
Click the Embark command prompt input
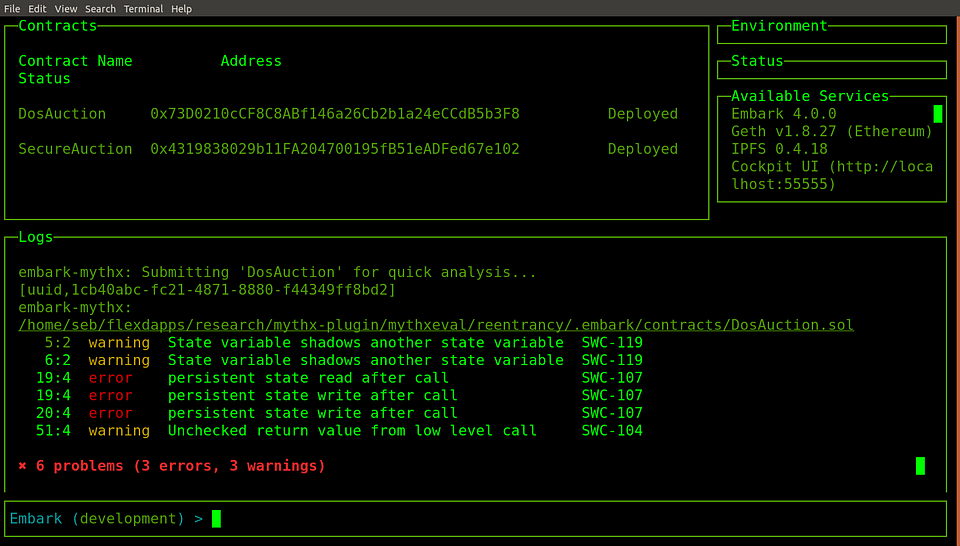click(x=475, y=518)
